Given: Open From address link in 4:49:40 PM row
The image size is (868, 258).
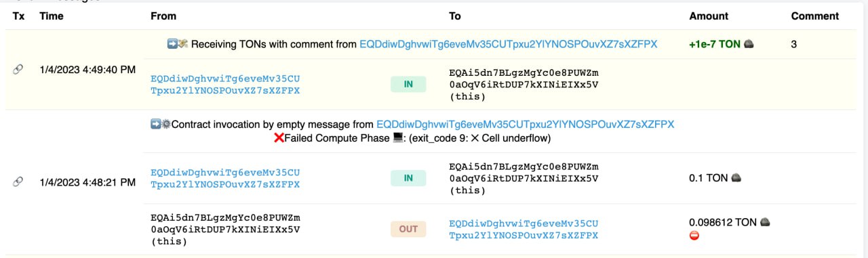Looking at the screenshot, I should pos(225,84).
